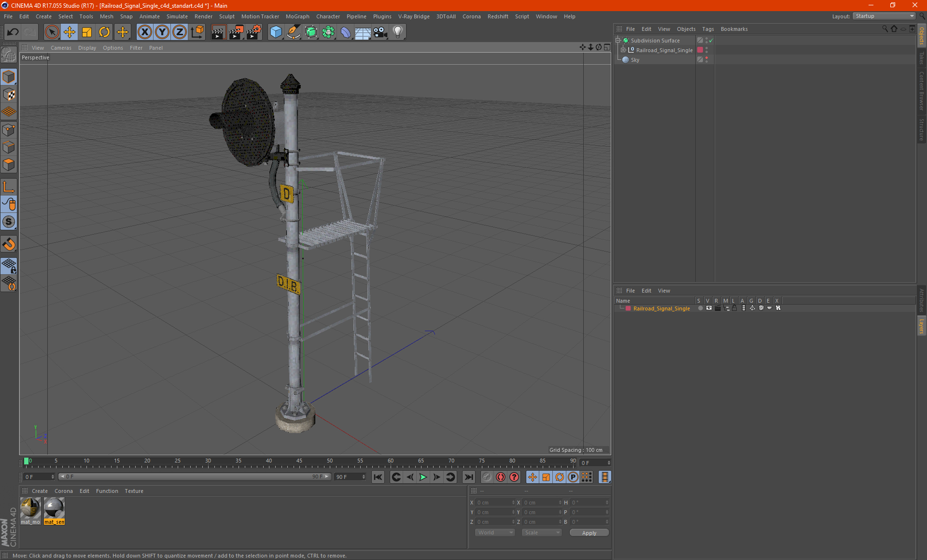927x560 pixels.
Task: Open the material manager Texture menu
Action: point(134,491)
